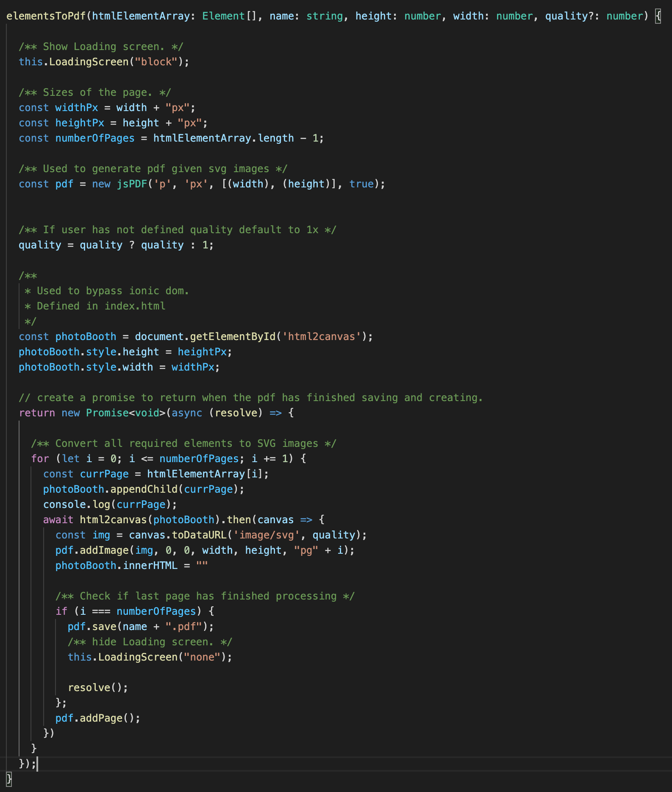Click the comment 'Convert all required elements to SVG images'
This screenshot has height=792, width=672.
183,443
